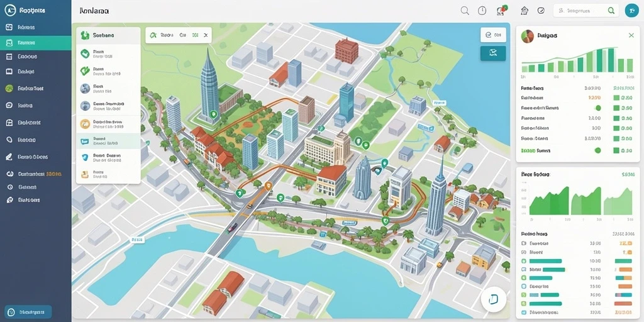
Task: Tick the first checkbox in lower-right stats list
Action: click(x=524, y=243)
